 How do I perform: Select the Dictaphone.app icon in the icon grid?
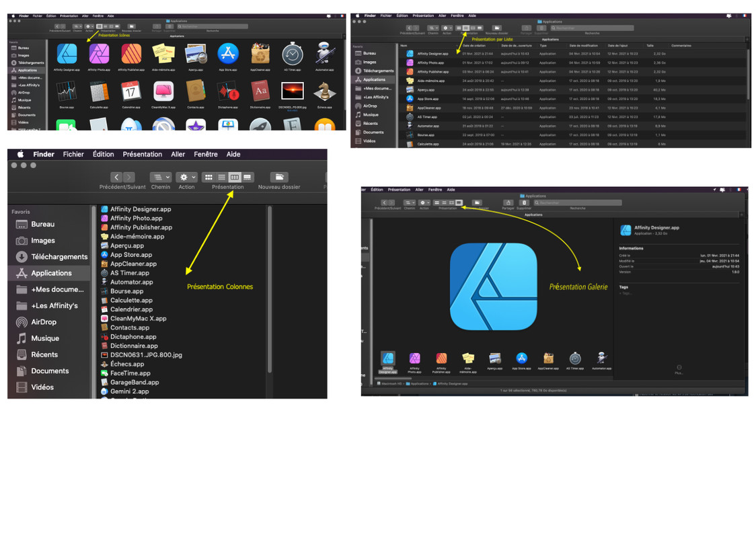click(x=228, y=91)
